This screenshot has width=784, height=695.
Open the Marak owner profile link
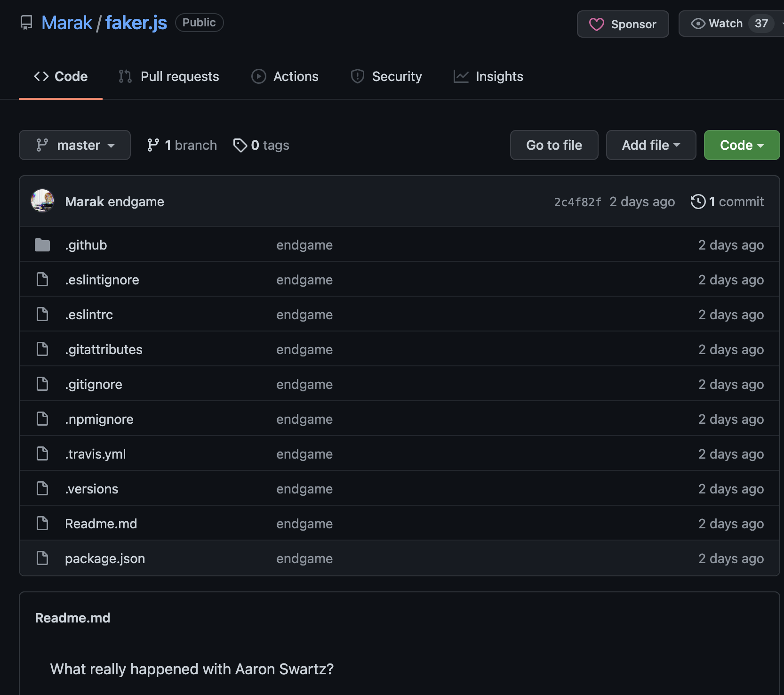[x=67, y=23]
